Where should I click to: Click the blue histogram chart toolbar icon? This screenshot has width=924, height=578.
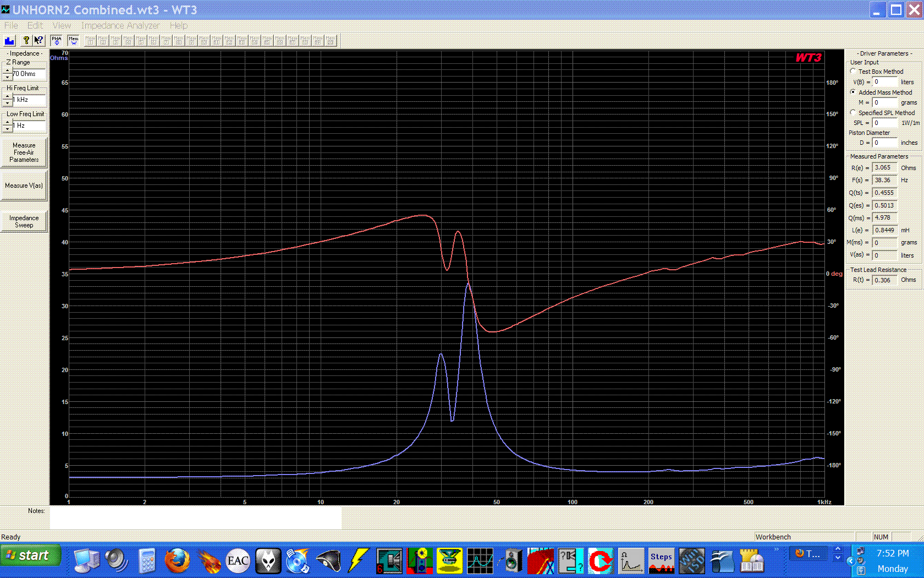point(9,41)
